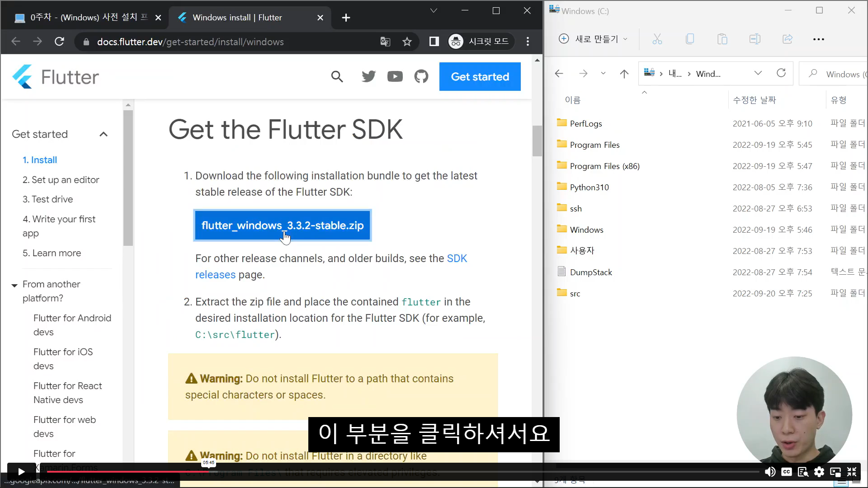The width and height of the screenshot is (868, 488).
Task: Open Flutter's Twitter icon link
Action: click(x=368, y=77)
